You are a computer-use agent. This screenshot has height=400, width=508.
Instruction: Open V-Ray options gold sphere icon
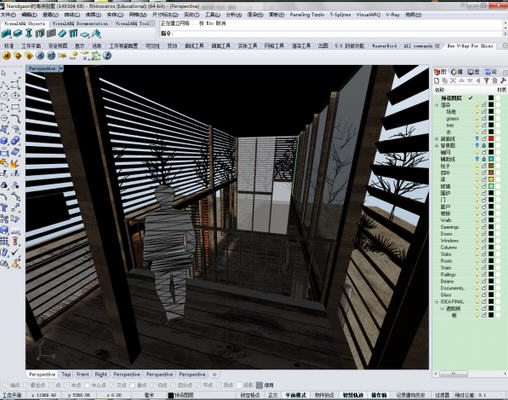pos(6,56)
